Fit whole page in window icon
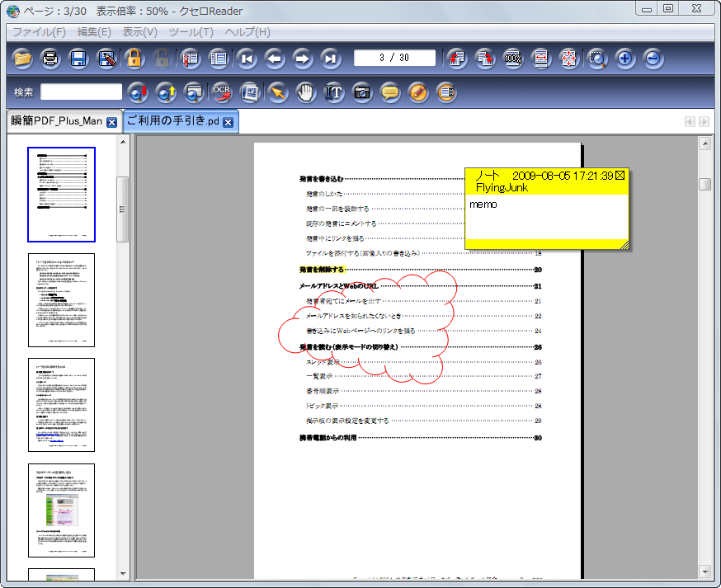Viewport: 721px width, 588px height. 569,59
